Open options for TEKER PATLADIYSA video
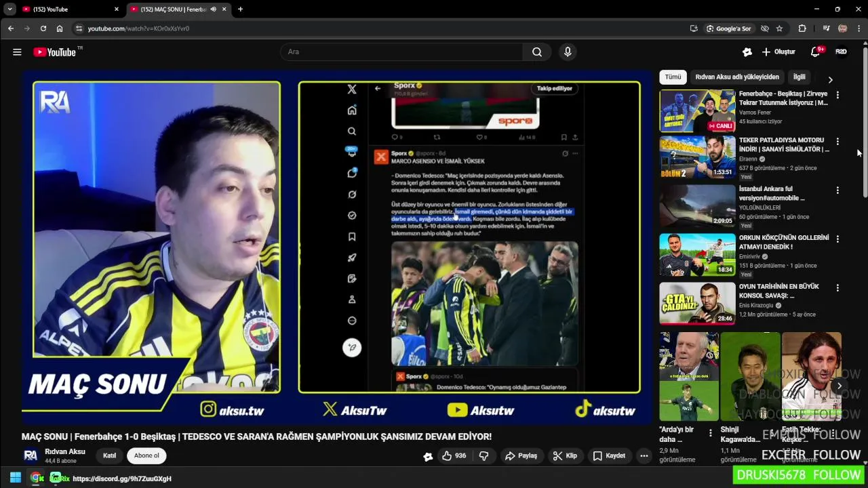This screenshot has width=868, height=488. (837, 142)
